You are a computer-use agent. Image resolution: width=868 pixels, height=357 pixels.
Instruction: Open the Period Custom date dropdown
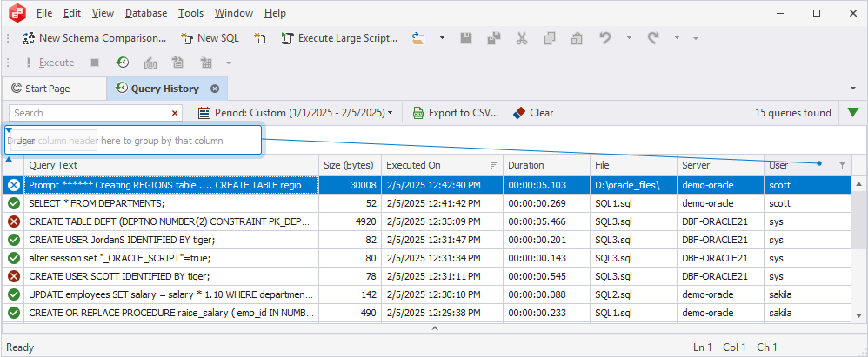pyautogui.click(x=295, y=113)
